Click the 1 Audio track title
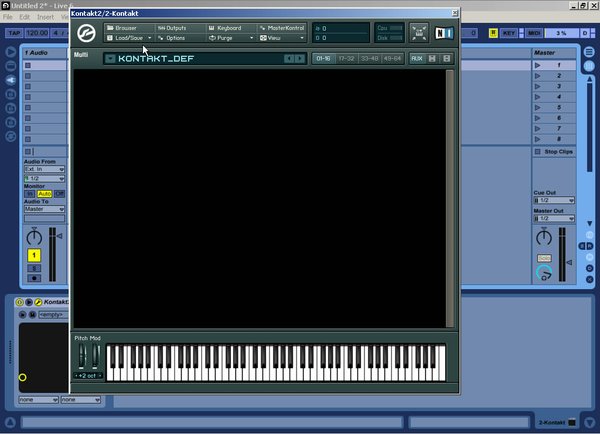The height and width of the screenshot is (434, 600). coord(45,53)
